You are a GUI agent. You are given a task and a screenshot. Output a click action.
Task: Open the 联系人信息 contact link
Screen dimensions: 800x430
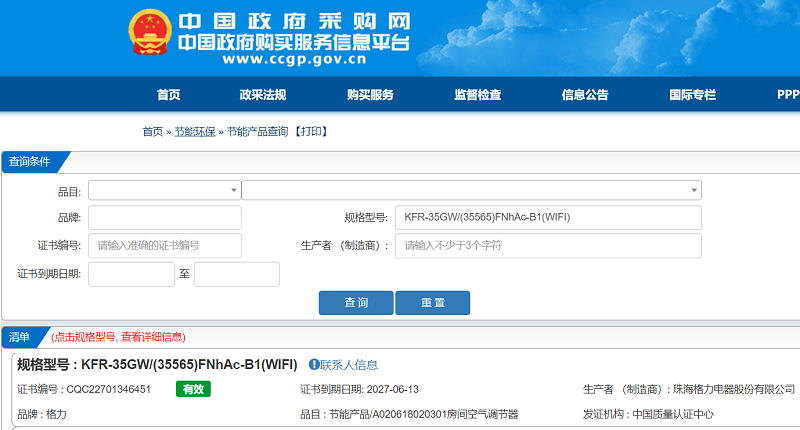click(349, 365)
